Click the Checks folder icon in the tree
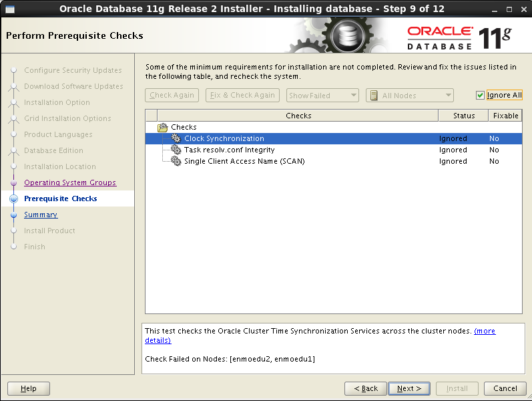This screenshot has width=532, height=401. point(163,128)
